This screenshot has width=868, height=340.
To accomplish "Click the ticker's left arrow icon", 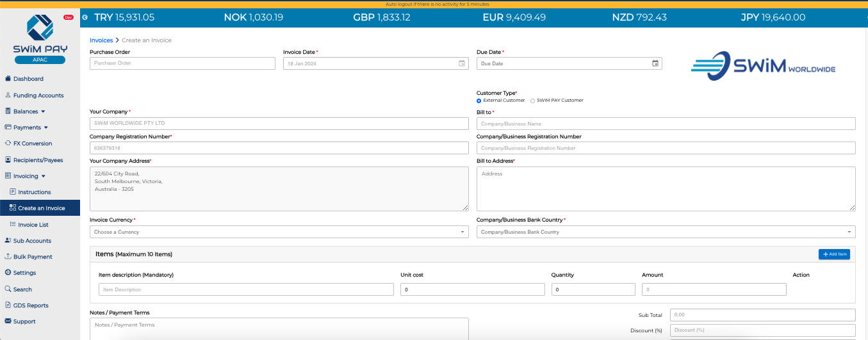I will click(85, 17).
